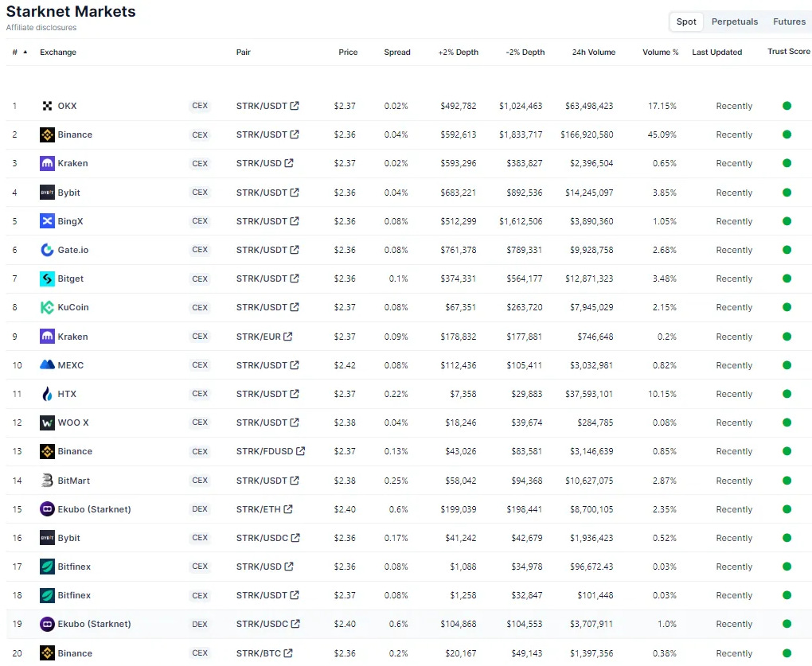Open external link icon for Kraken STRK/EUR
This screenshot has width=812, height=666.
[288, 337]
